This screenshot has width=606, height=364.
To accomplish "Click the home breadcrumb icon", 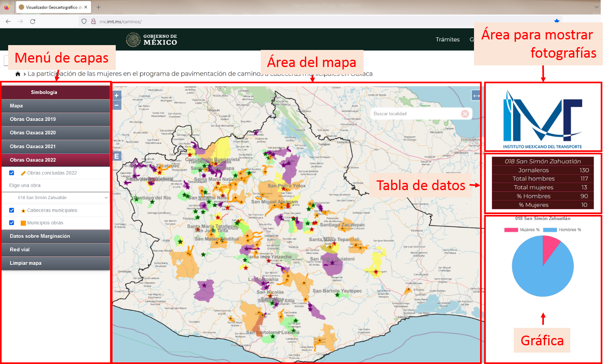I will coord(17,74).
